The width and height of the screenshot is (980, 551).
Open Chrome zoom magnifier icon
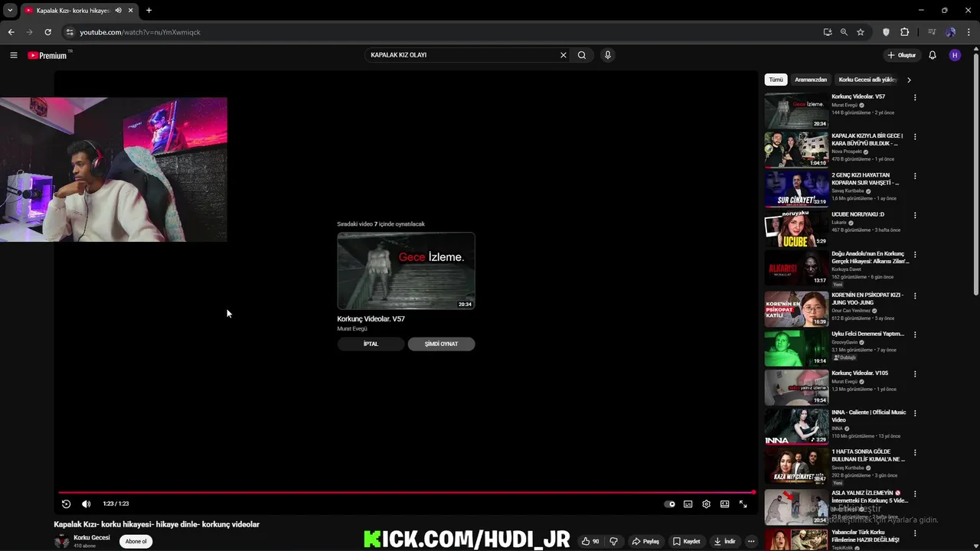pos(844,32)
